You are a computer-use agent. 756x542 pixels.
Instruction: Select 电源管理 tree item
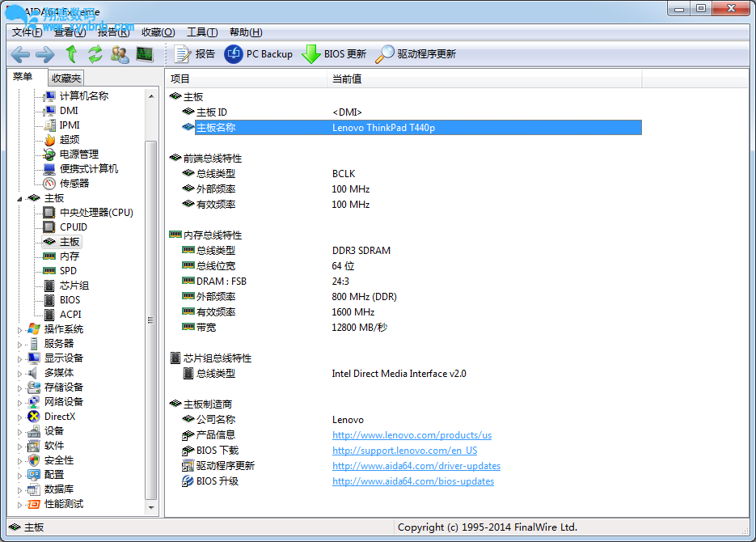point(79,155)
